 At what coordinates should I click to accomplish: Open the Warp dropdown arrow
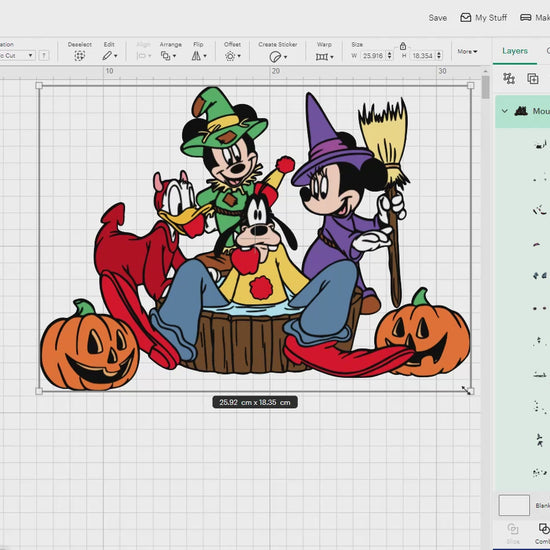tap(332, 57)
